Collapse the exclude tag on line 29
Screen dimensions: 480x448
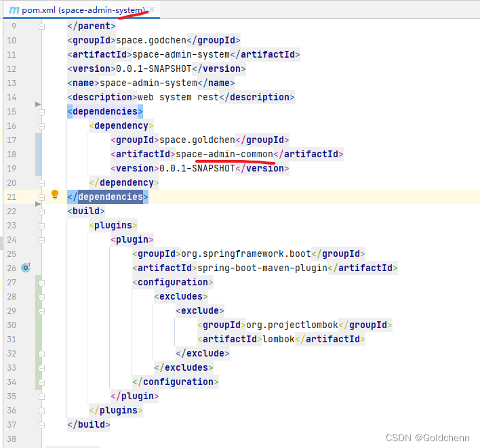point(42,311)
